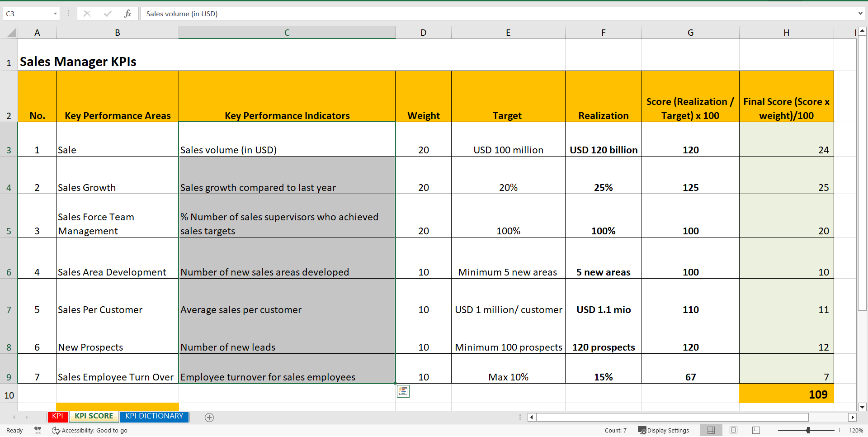
Task: Select row 5 header
Action: click(9, 216)
